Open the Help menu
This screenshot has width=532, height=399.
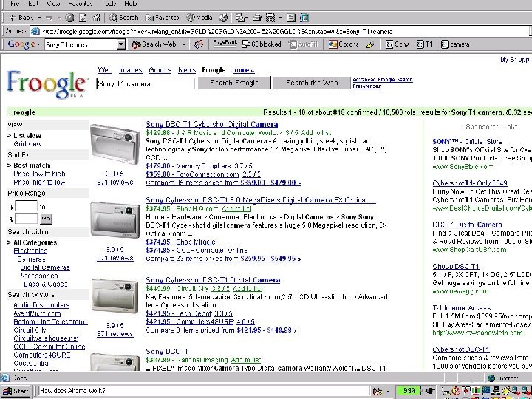(x=130, y=4)
